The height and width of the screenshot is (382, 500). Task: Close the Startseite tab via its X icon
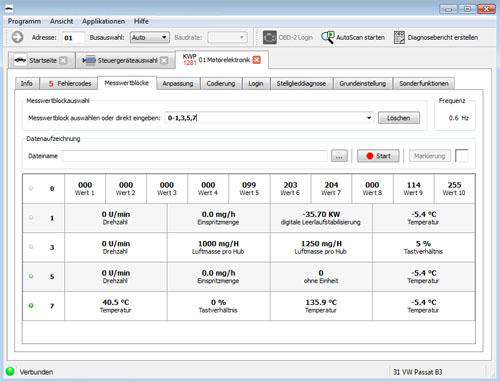coord(63,60)
